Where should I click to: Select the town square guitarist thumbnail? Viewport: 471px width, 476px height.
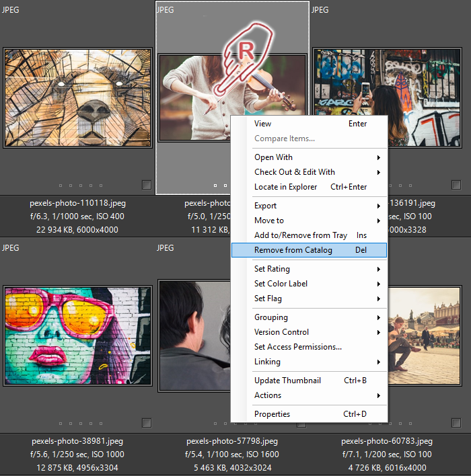[425, 335]
